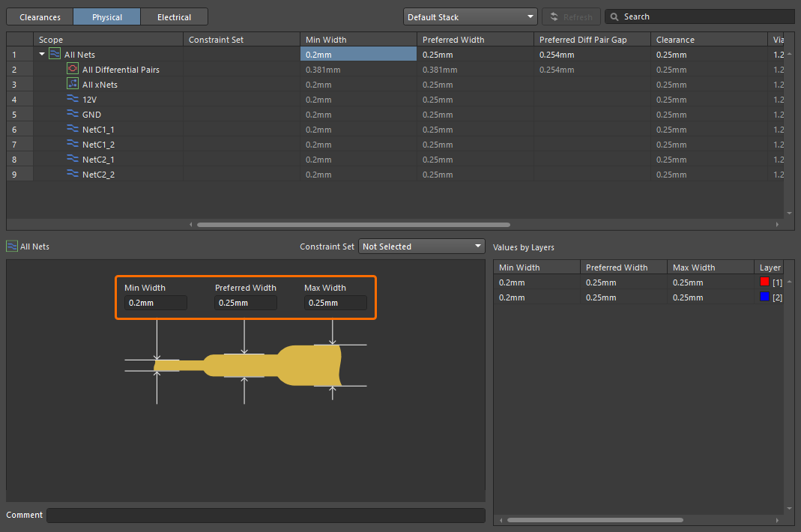Click the magnifier icon in Search box
Screen dimensions: 801x532
coord(614,16)
